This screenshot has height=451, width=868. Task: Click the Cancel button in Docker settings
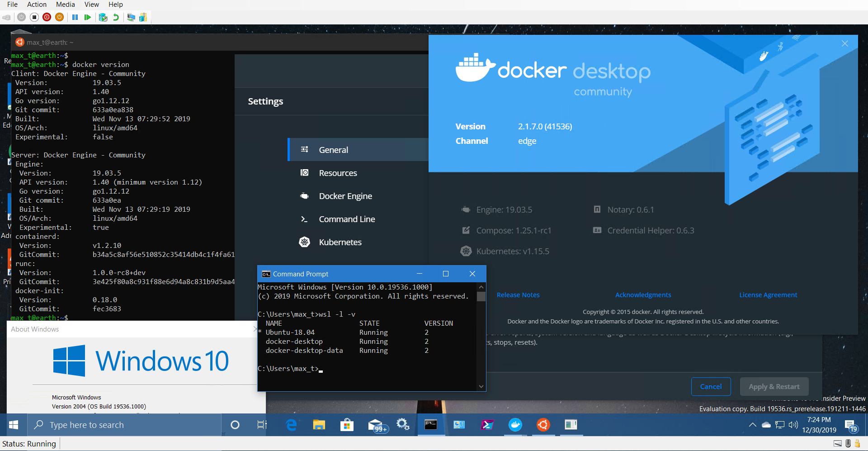pyautogui.click(x=711, y=386)
